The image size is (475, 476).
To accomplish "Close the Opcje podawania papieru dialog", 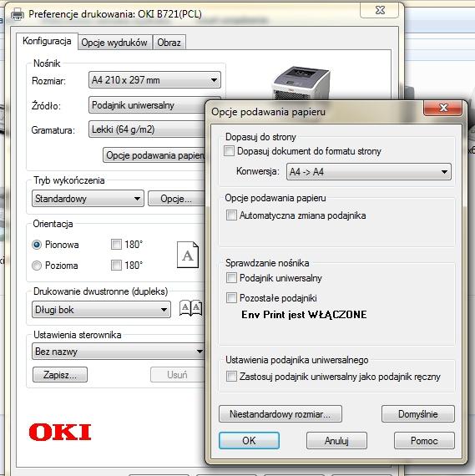I will pyautogui.click(x=443, y=108).
